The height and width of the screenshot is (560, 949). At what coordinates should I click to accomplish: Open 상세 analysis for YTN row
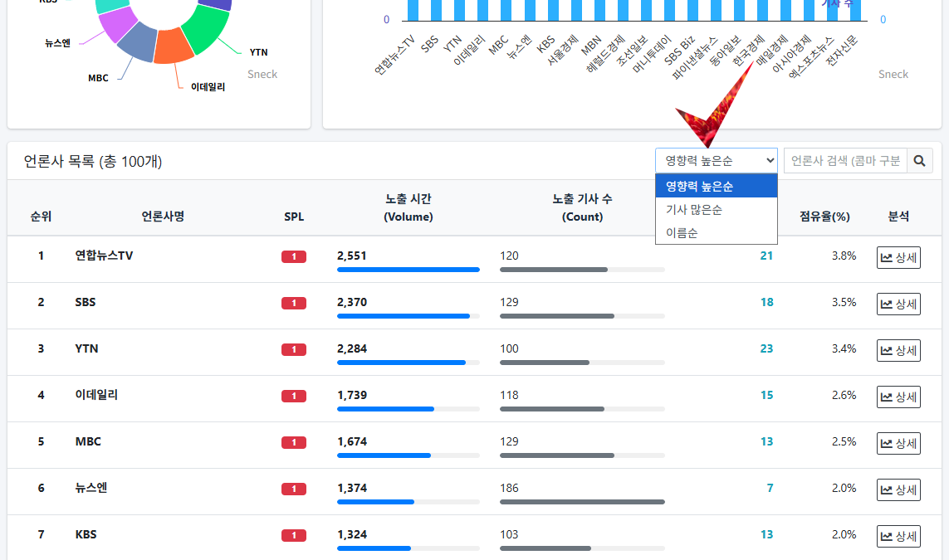(898, 351)
